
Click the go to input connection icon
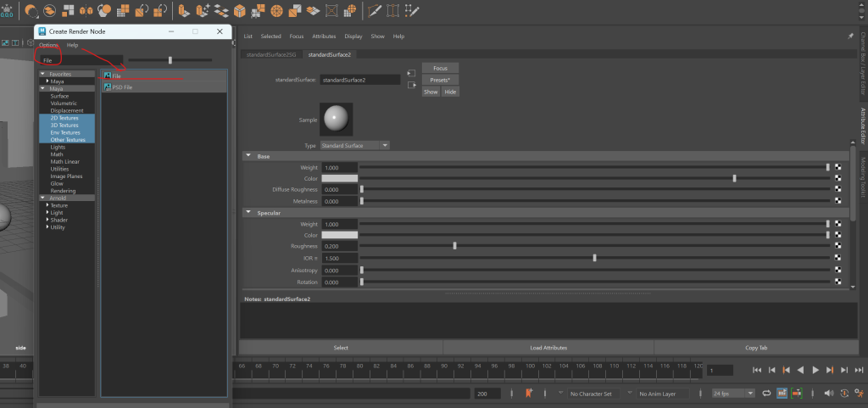click(410, 71)
